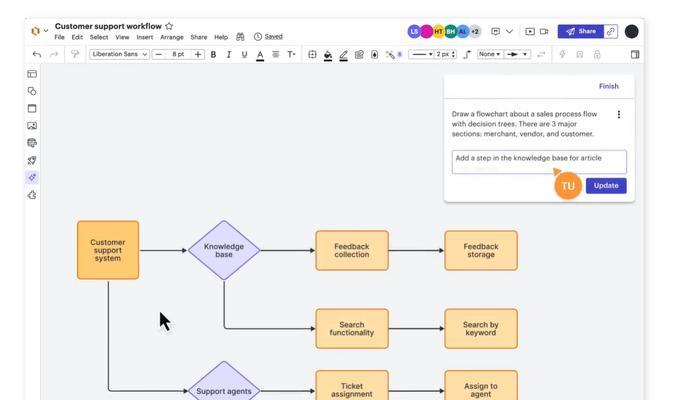Image resolution: width=700 pixels, height=400 pixels.
Task: Open the Select menu
Action: pos(99,37)
